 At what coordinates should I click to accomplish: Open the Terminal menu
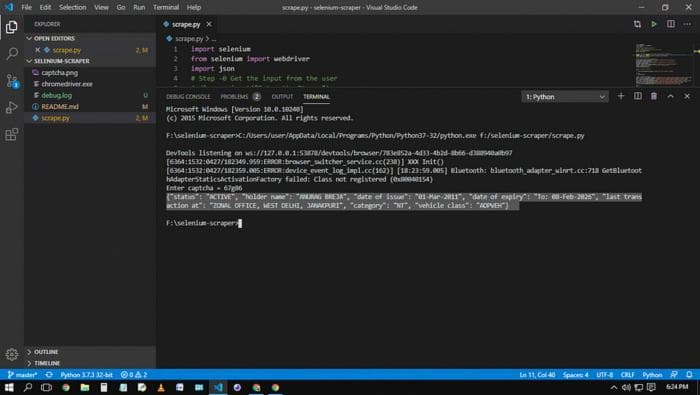(166, 7)
